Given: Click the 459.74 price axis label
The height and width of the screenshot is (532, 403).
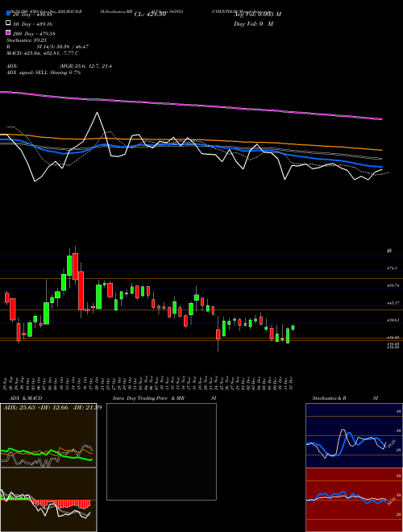Looking at the screenshot, I should pos(393,285).
